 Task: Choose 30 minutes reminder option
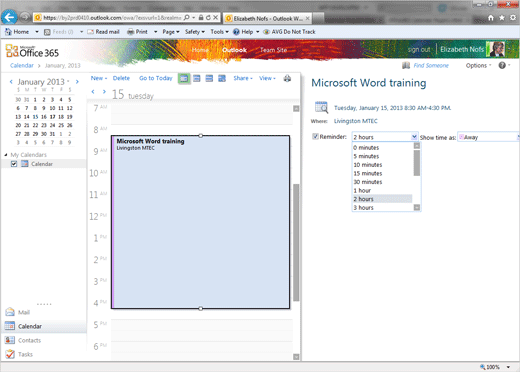click(x=382, y=182)
